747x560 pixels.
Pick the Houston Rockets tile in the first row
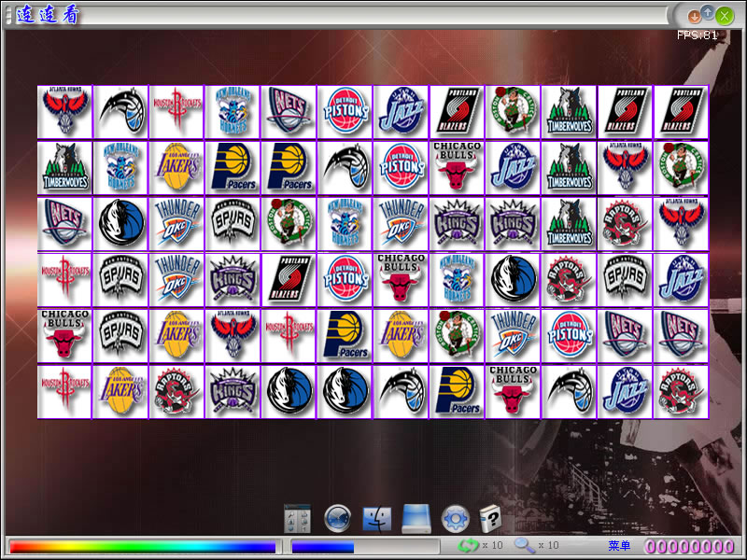click(x=177, y=112)
